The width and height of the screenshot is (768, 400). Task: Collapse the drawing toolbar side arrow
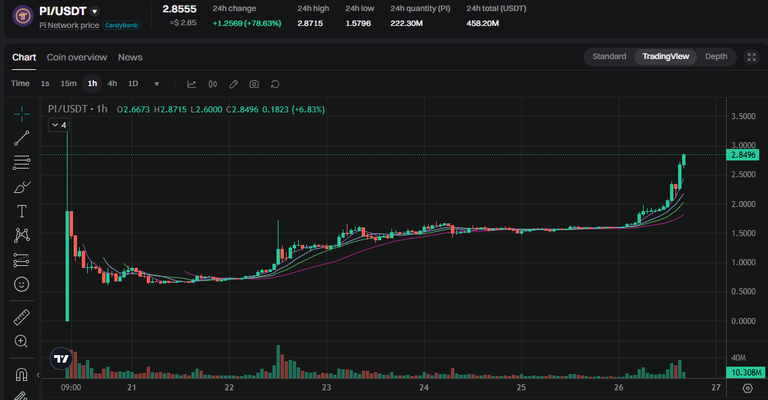(38, 375)
